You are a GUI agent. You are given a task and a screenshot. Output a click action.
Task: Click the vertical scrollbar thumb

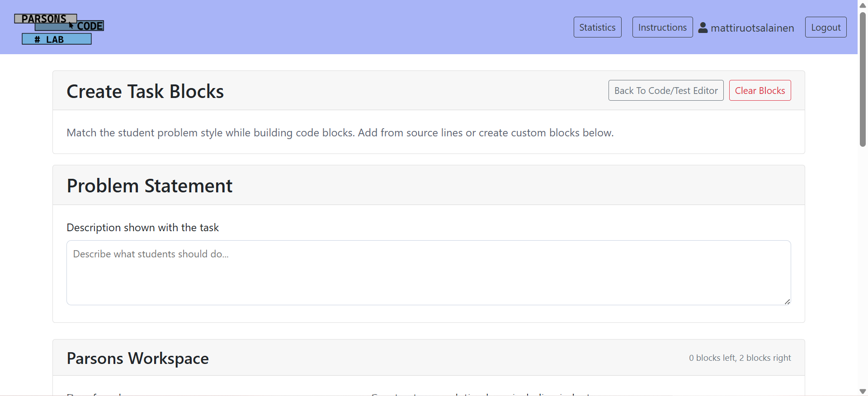pyautogui.click(x=863, y=79)
